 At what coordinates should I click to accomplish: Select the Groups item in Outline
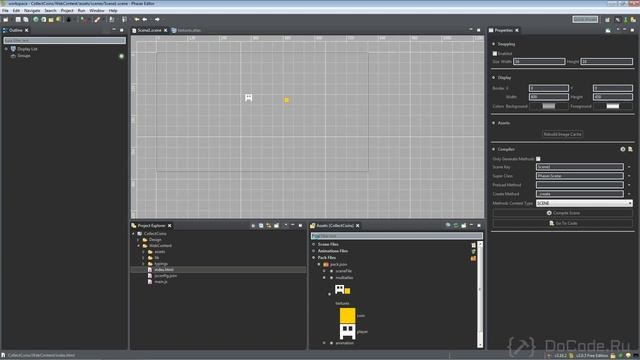[x=24, y=56]
